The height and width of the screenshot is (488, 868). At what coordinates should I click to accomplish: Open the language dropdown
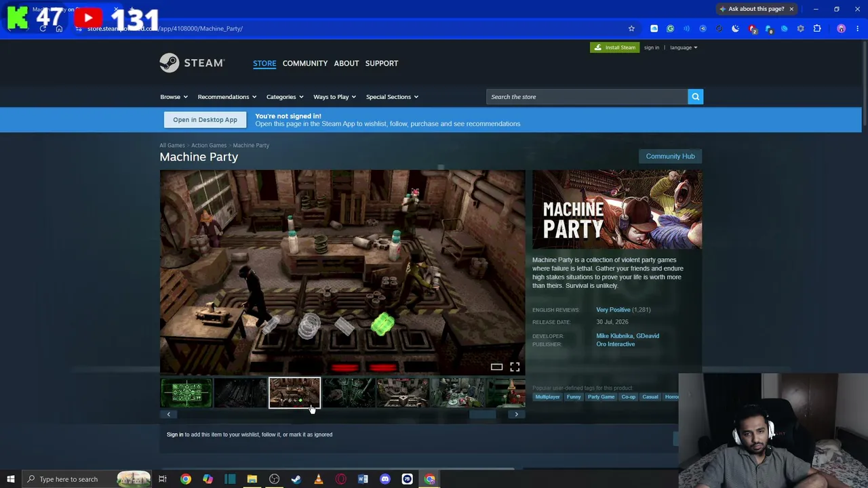pyautogui.click(x=684, y=47)
